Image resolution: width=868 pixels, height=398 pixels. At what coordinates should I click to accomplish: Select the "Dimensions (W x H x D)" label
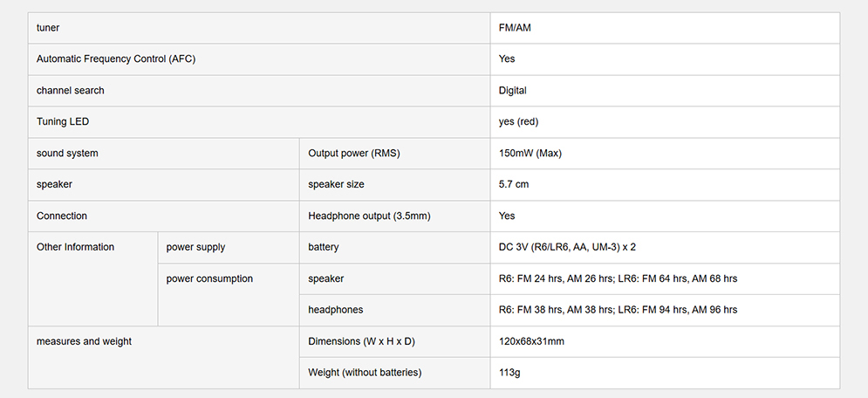click(x=361, y=342)
